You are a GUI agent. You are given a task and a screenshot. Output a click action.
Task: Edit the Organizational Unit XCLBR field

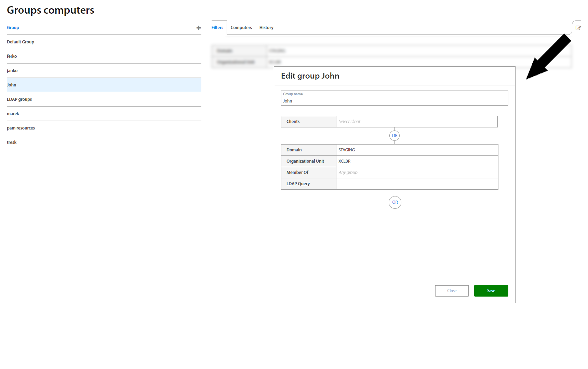[417, 161]
